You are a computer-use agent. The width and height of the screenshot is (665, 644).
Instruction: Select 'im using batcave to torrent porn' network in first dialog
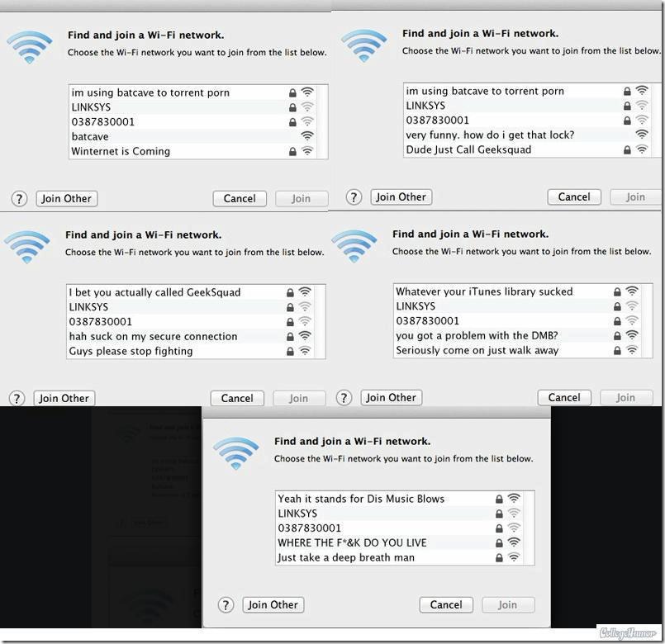point(193,92)
